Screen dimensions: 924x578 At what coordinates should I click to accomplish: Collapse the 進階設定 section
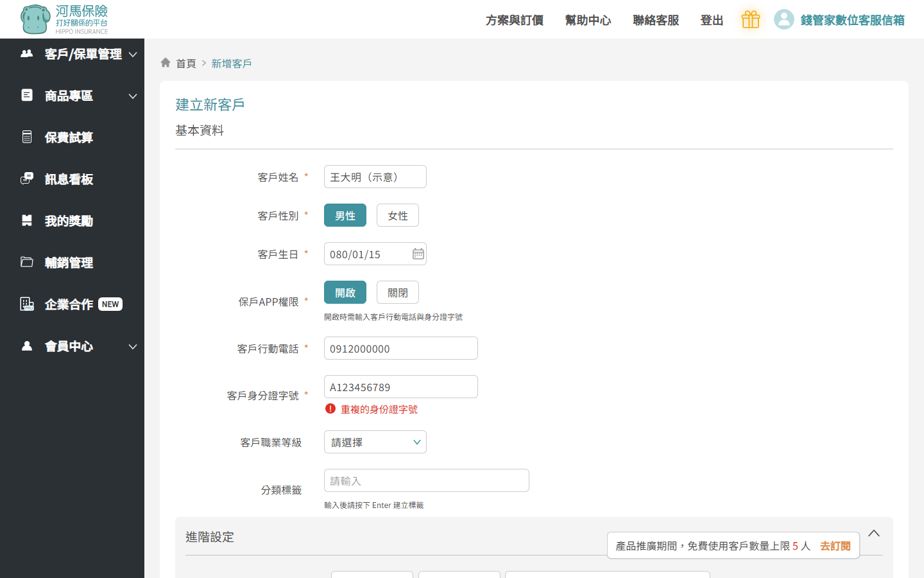(x=873, y=534)
